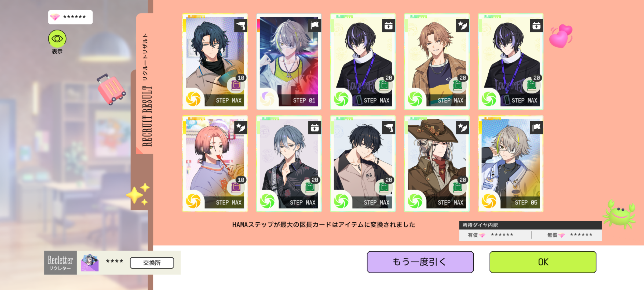The width and height of the screenshot is (644, 290).
Task: Click the purple book item icon on first card
Action: [x=236, y=86]
